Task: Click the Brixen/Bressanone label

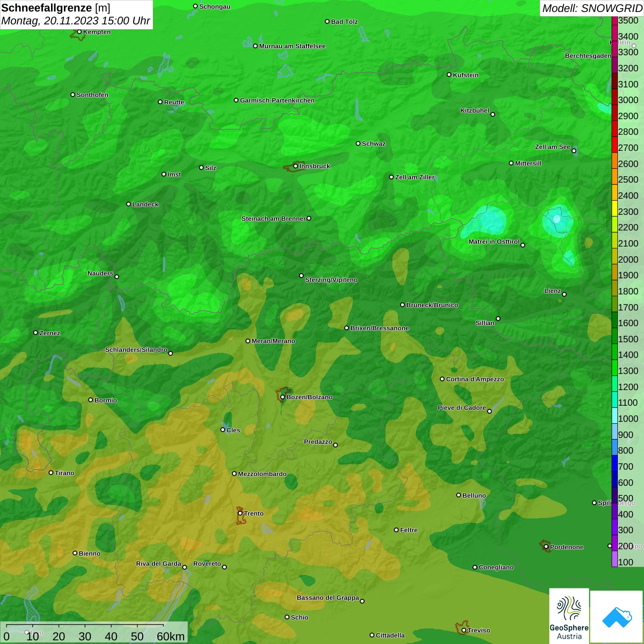Action: coord(379,328)
